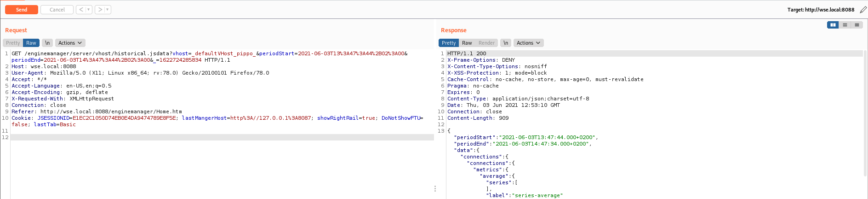Switch Response view to Raw tab
The image size is (868, 199).
point(467,43)
